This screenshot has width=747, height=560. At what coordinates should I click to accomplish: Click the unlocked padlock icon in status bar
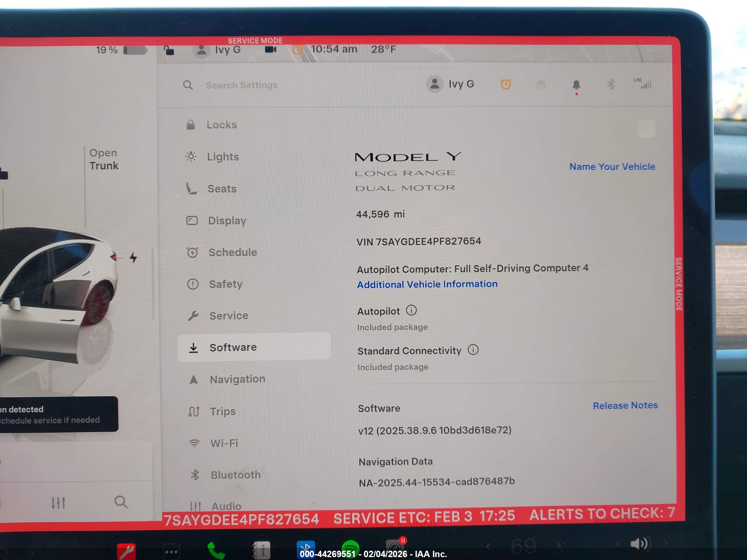(169, 50)
